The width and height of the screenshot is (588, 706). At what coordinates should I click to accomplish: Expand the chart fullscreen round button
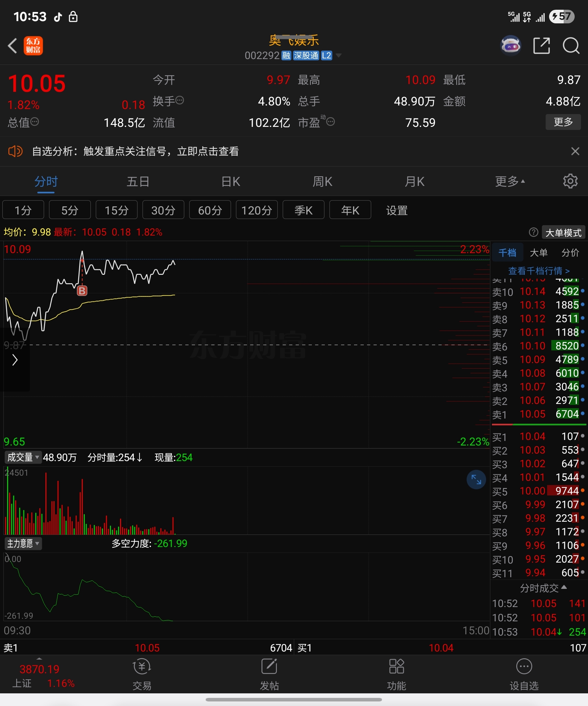(x=476, y=480)
